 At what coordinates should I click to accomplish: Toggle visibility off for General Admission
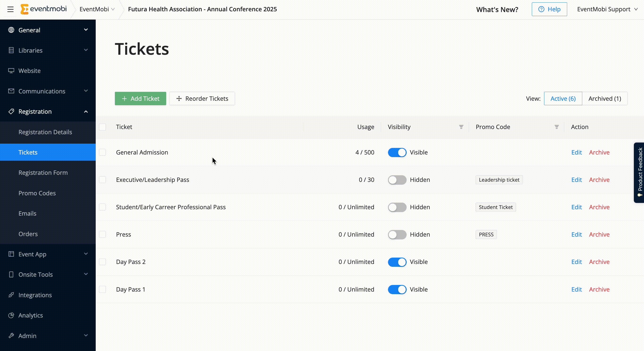click(x=397, y=152)
